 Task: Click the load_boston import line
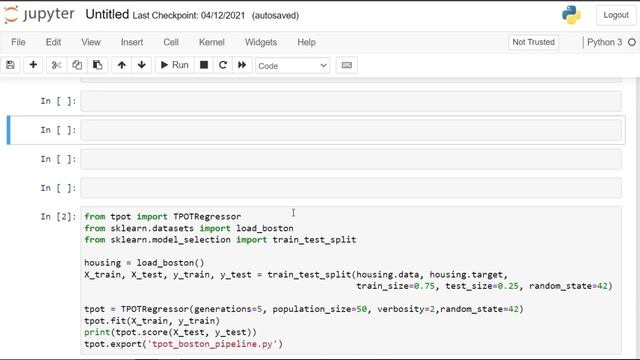click(189, 228)
